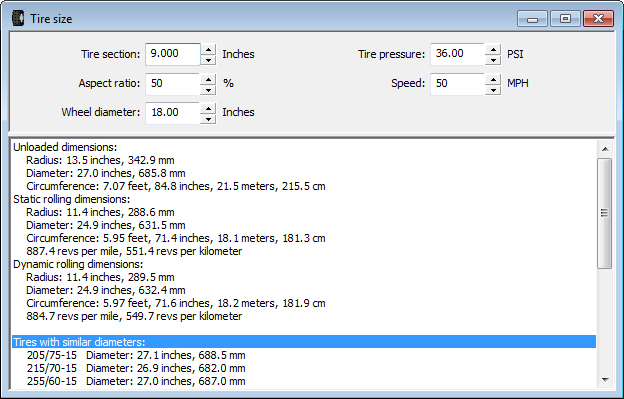The image size is (624, 399).
Task: Click 'Radius: 13.5 inches, 342.9 mm' line
Action: coord(100,160)
